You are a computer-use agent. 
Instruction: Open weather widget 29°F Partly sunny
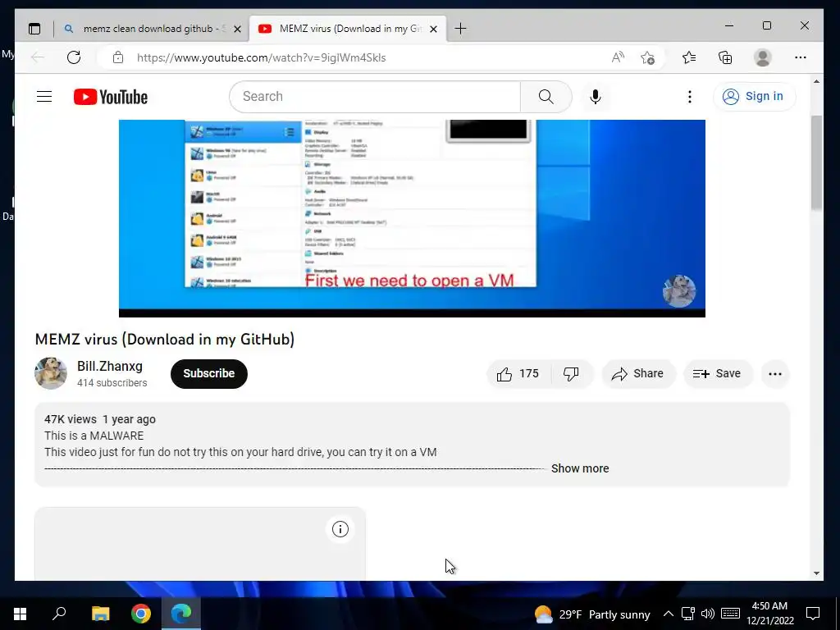pyautogui.click(x=592, y=614)
